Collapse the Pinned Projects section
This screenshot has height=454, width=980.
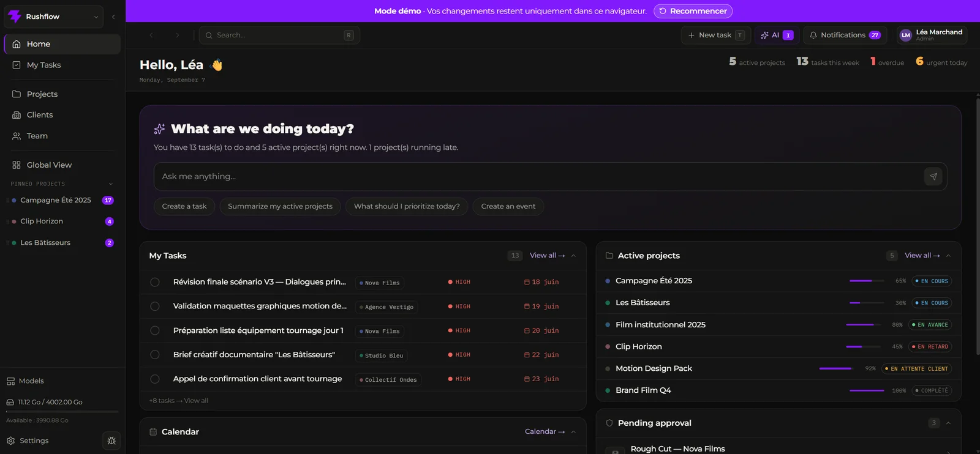tap(111, 184)
